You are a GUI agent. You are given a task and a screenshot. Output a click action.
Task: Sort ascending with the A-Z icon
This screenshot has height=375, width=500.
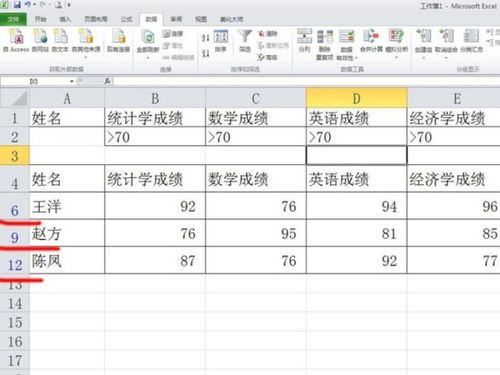(205, 37)
